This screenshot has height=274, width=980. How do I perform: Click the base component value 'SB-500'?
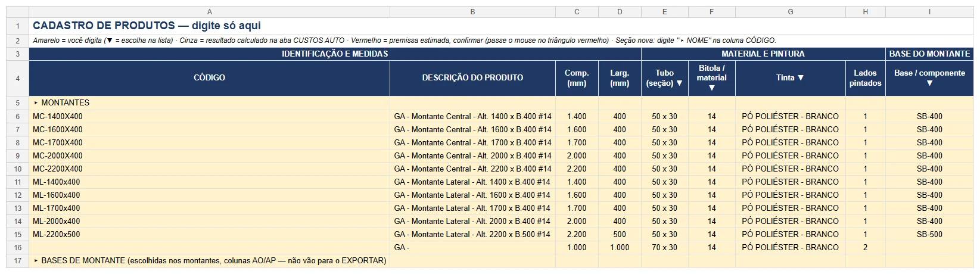pos(929,234)
